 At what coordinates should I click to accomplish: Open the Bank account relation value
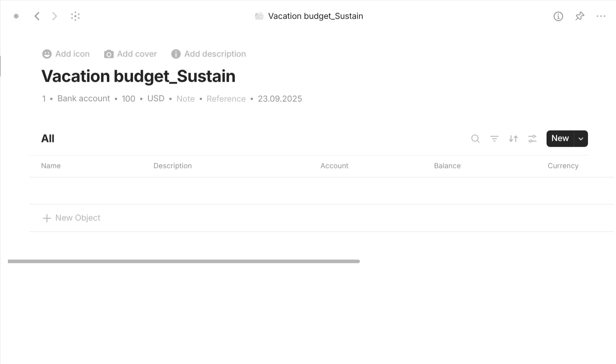(83, 99)
